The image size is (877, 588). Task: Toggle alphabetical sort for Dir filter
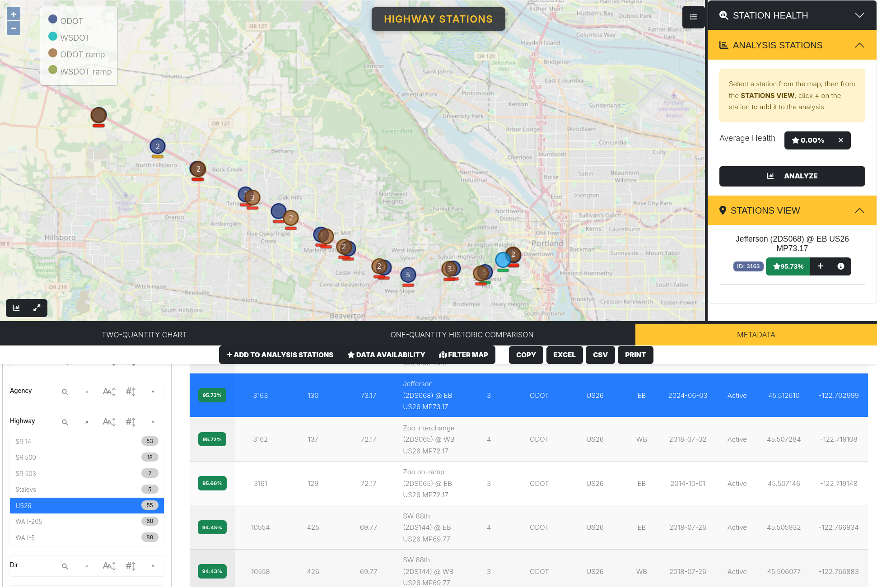pyautogui.click(x=109, y=566)
